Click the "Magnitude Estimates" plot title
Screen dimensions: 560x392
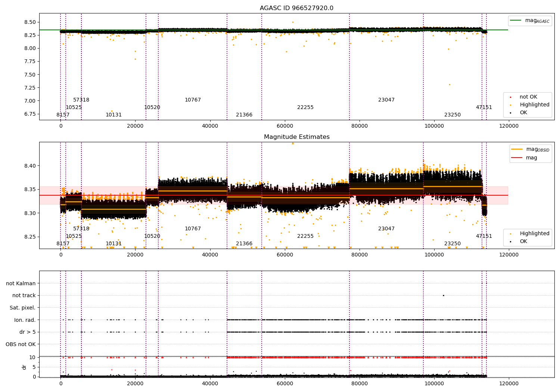point(297,137)
